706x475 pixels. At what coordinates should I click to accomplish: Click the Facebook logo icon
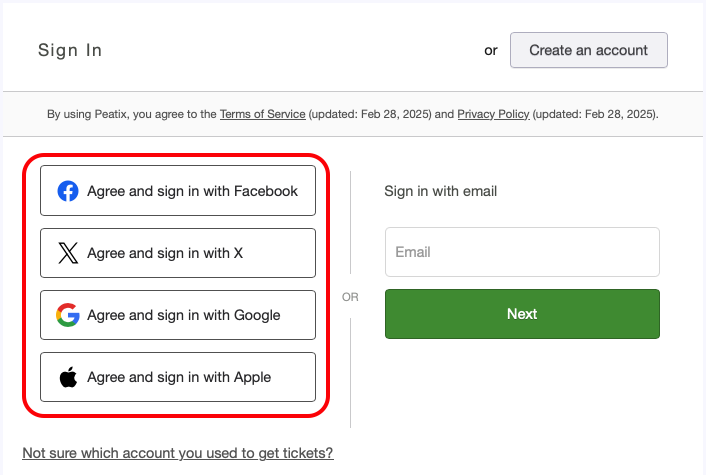(68, 191)
